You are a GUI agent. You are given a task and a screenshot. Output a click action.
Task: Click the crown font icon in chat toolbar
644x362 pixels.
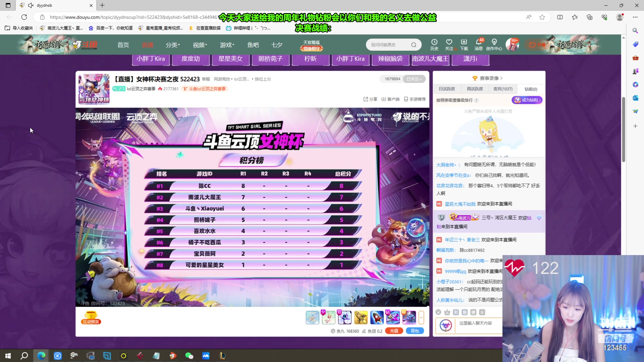447,312
